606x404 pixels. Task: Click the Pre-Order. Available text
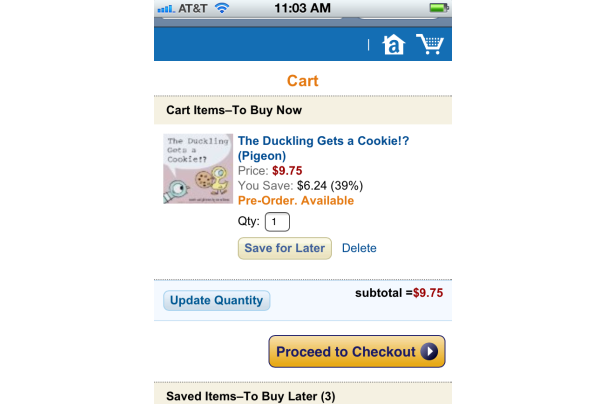click(296, 200)
